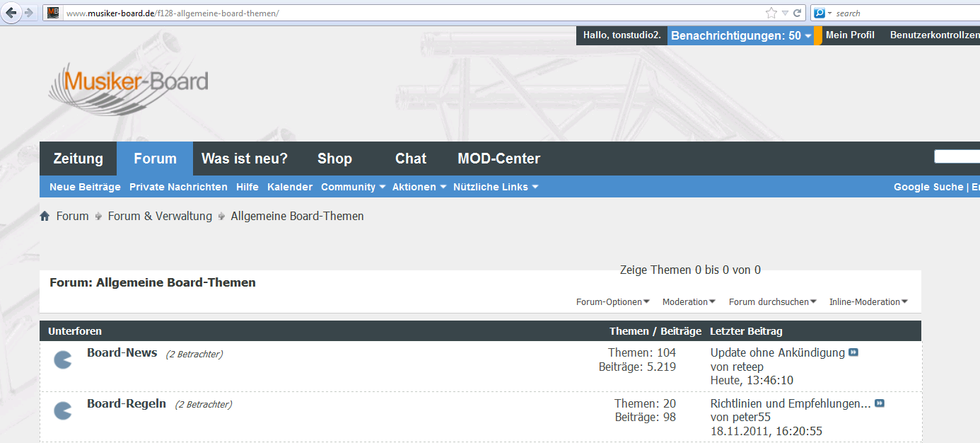Click Beiträge: 5.219 count text
This screenshot has height=443, width=980.
pos(637,367)
